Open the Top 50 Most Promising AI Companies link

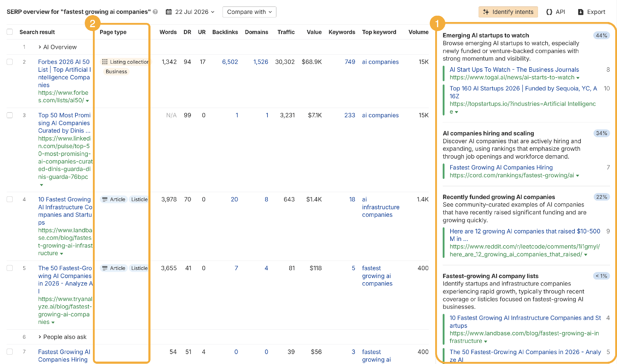(x=64, y=123)
